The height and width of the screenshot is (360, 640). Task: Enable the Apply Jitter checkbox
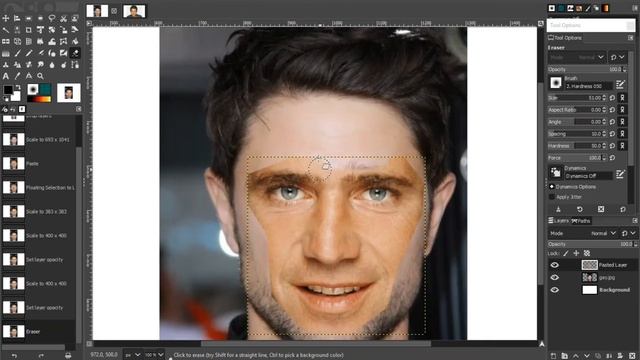(552, 197)
